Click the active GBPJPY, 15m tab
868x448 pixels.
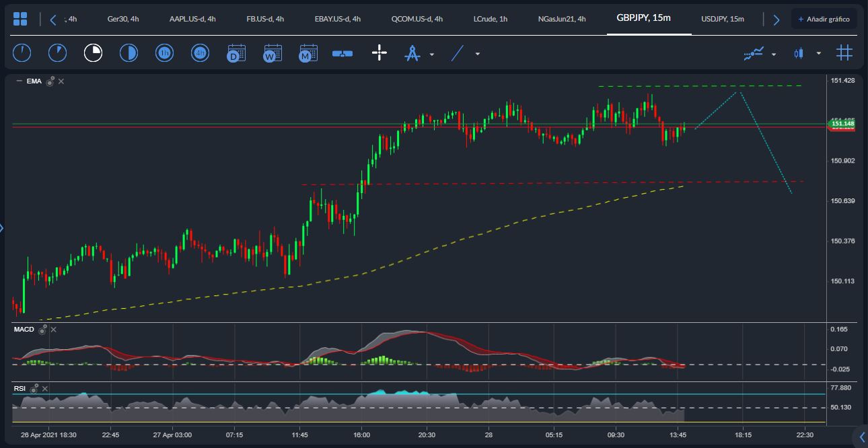[644, 18]
